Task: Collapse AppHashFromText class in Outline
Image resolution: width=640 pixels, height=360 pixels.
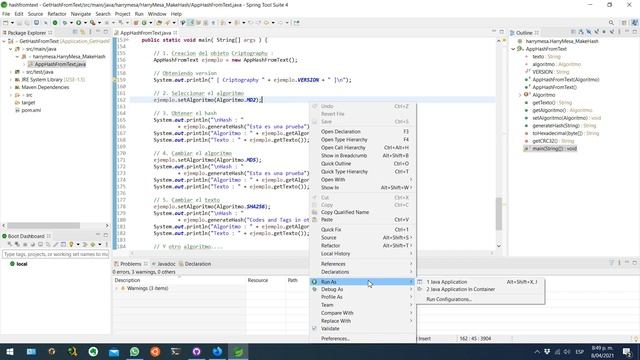Action: coord(513,49)
